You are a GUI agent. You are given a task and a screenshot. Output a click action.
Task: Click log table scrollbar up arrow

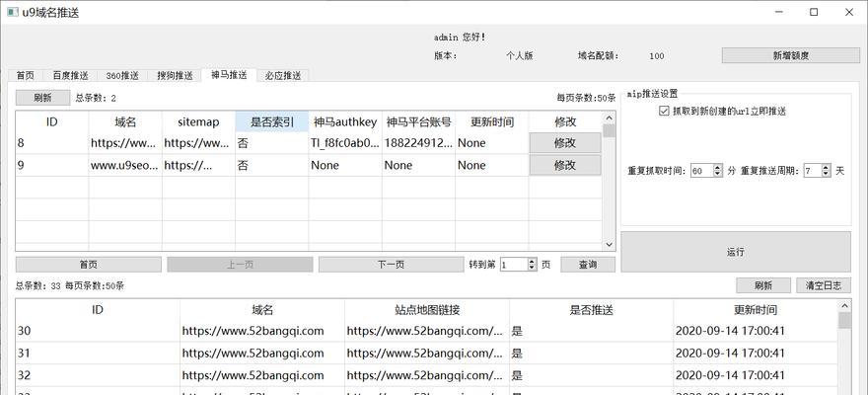click(844, 306)
